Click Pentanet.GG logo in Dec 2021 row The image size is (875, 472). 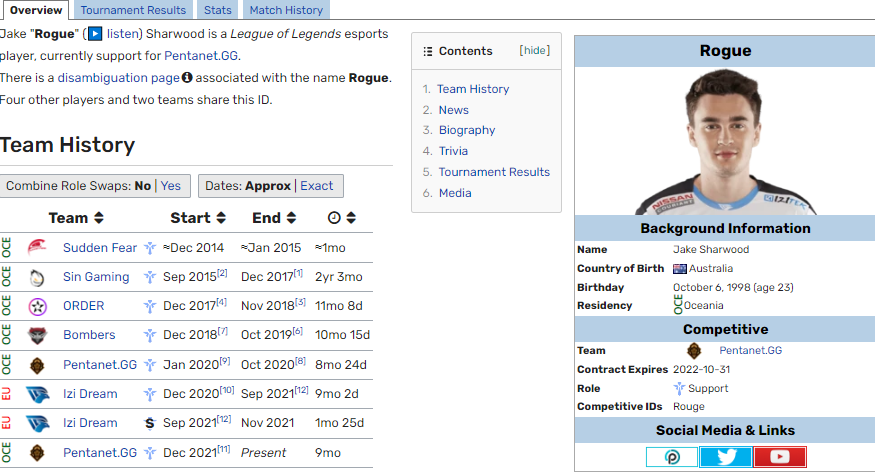coord(37,453)
